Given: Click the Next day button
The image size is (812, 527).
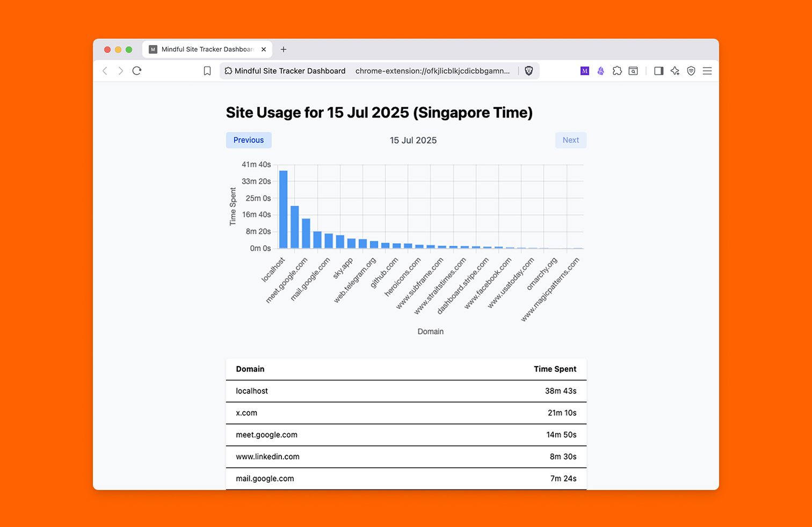Looking at the screenshot, I should [570, 140].
